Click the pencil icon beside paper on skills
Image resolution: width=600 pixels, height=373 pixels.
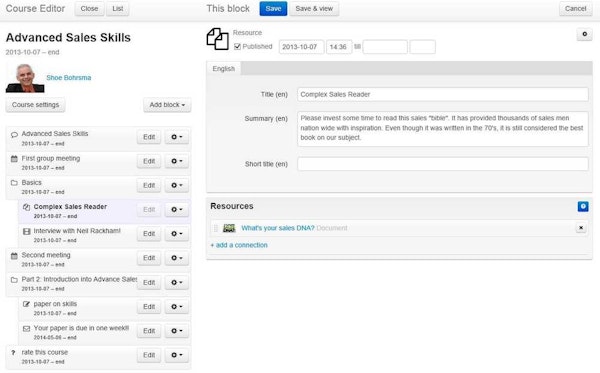coord(26,304)
